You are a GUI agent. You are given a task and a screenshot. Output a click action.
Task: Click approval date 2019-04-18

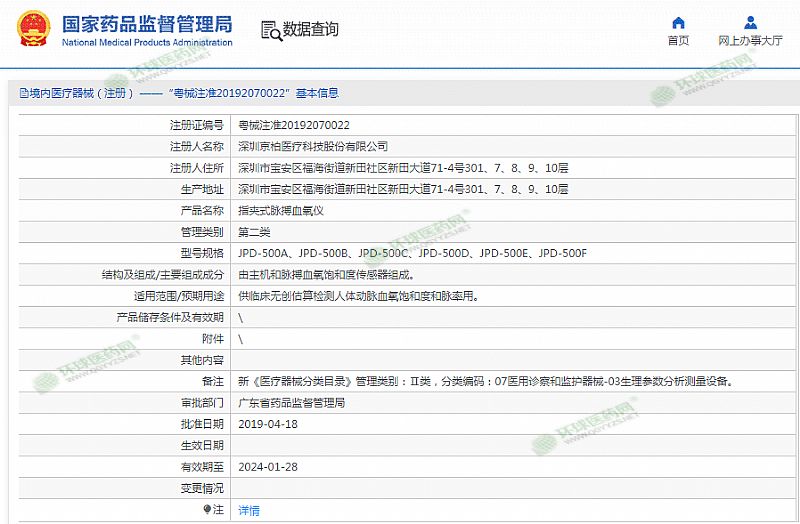(268, 424)
